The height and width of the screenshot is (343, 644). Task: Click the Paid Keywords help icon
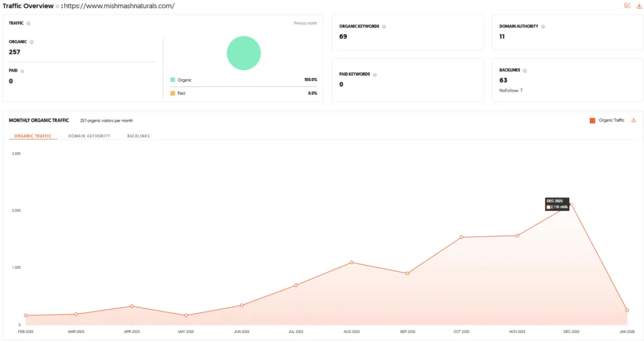[x=375, y=75]
